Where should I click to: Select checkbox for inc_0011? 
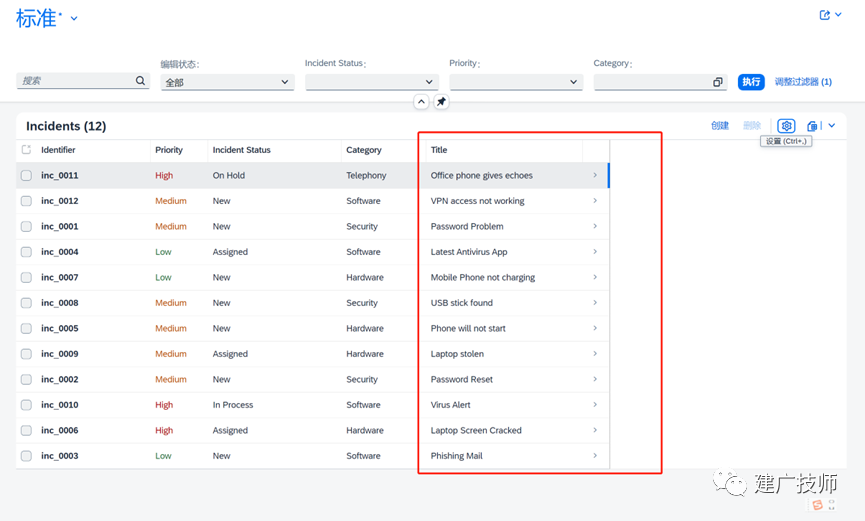tap(26, 176)
